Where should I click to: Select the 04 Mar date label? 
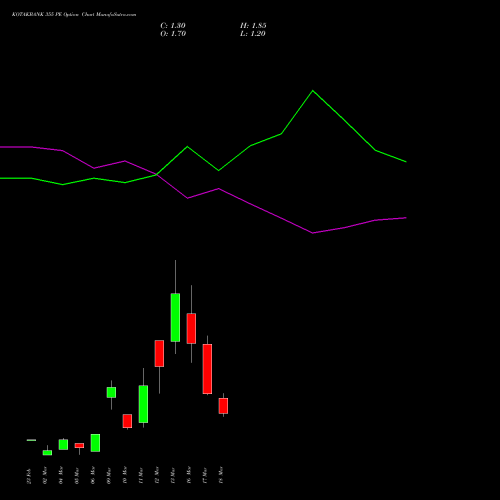(x=61, y=476)
